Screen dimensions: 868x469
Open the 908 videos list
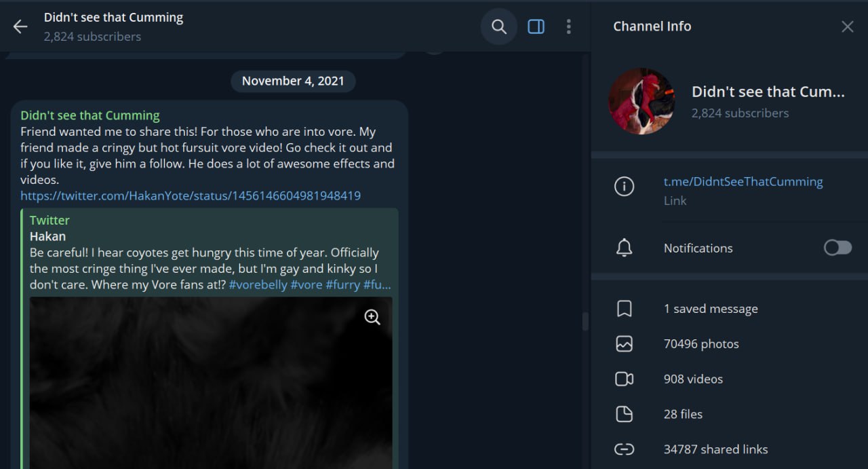tap(693, 379)
